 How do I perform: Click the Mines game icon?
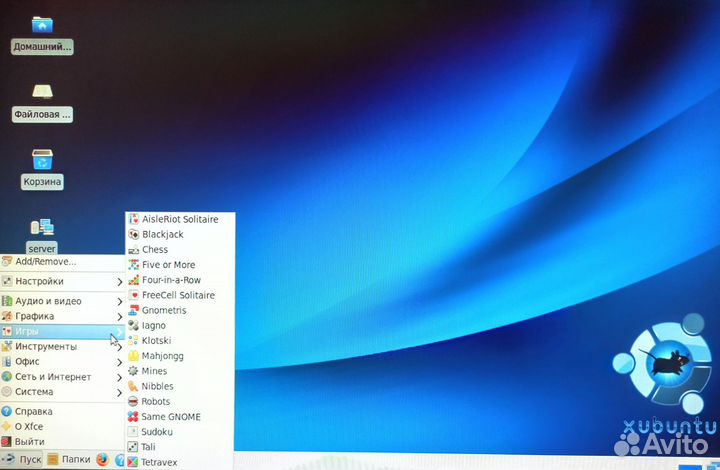click(133, 371)
